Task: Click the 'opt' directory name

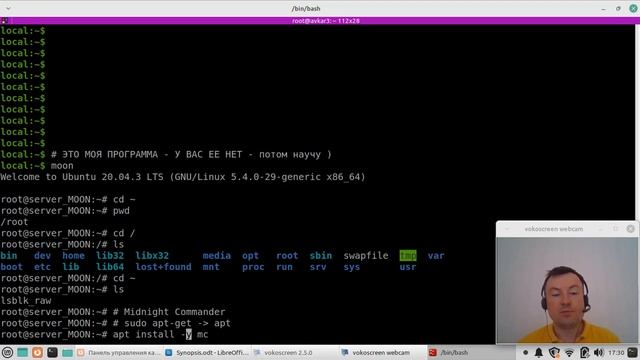Action: pos(250,256)
